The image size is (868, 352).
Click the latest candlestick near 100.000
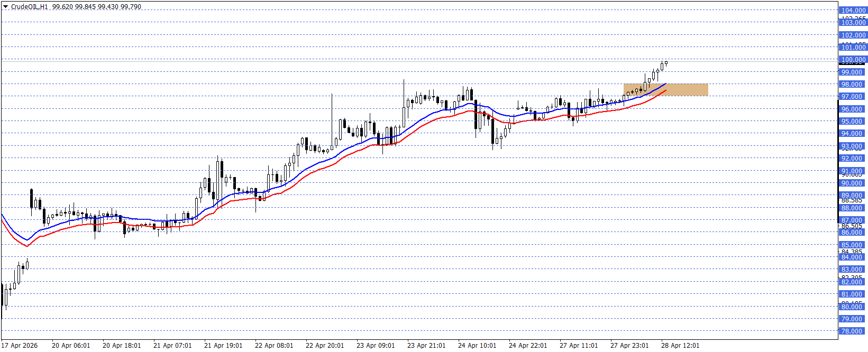coord(666,62)
